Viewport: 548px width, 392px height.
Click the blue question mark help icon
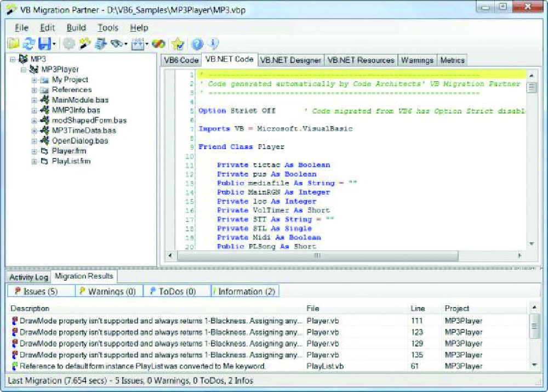point(197,44)
